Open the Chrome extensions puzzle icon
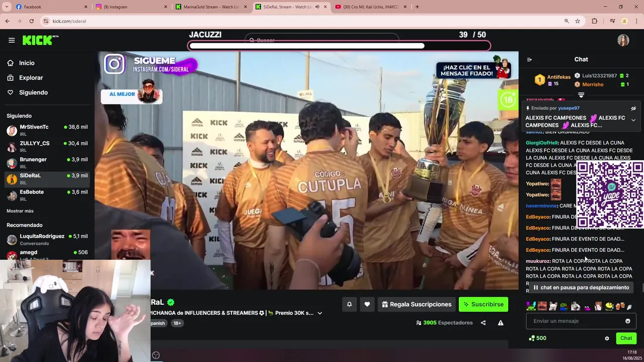Image resolution: width=644 pixels, height=362 pixels. pyautogui.click(x=595, y=21)
